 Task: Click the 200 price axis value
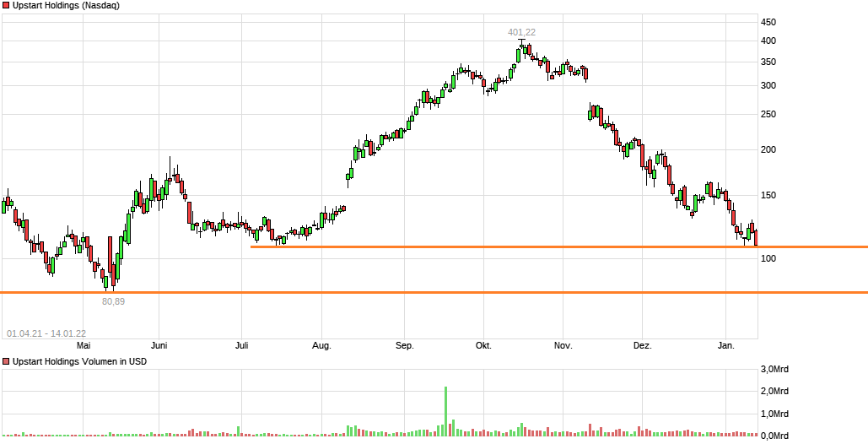[768, 150]
